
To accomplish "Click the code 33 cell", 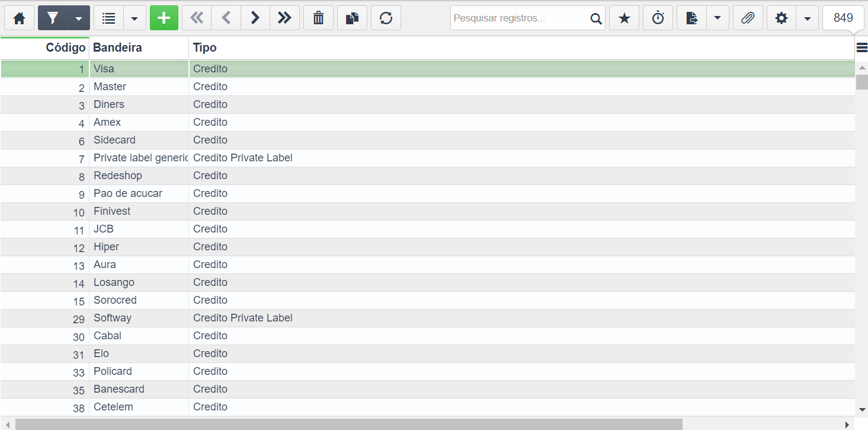I will (x=44, y=371).
